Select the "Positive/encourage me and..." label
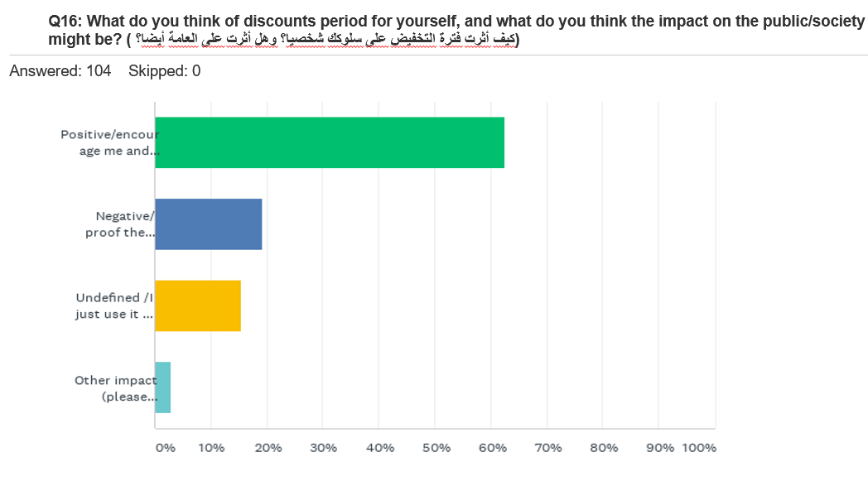 pyautogui.click(x=108, y=142)
